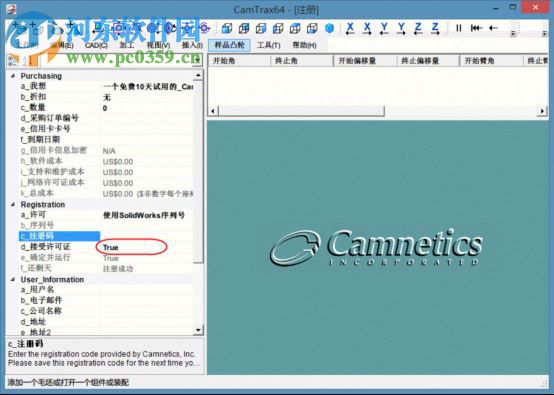Screen dimensions: 554x395
Task: Open the 帮助(H) menu
Action: 304,45
